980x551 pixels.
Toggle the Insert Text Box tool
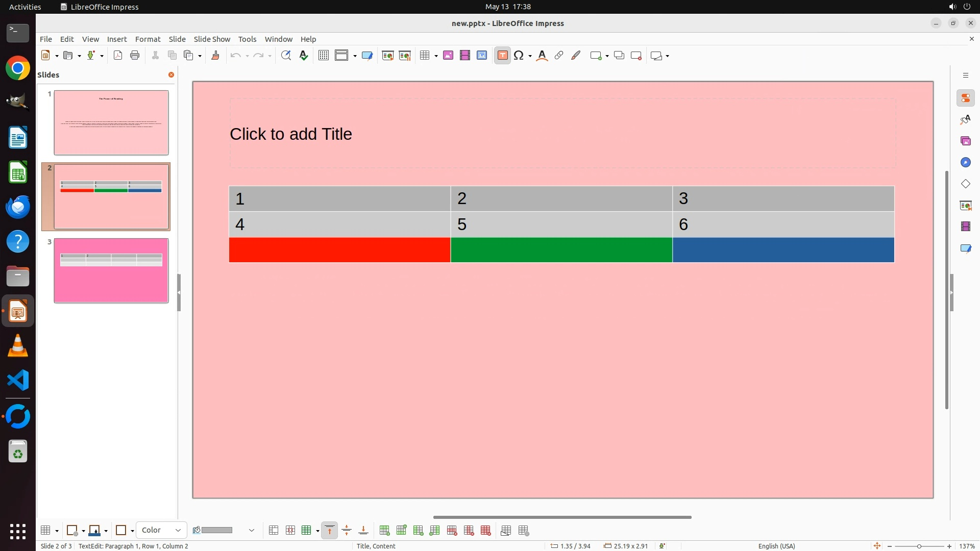(502, 56)
